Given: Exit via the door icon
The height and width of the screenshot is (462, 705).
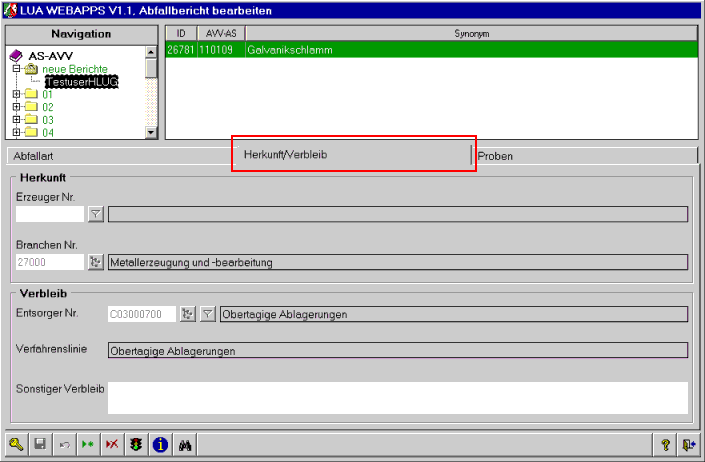Looking at the screenshot, I should (x=688, y=445).
